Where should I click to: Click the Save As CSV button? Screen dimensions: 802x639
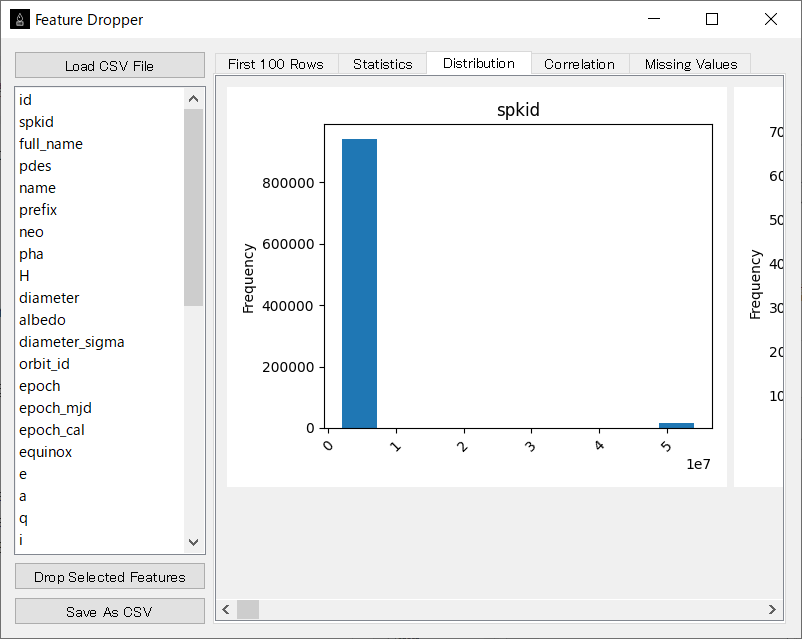[x=109, y=611]
